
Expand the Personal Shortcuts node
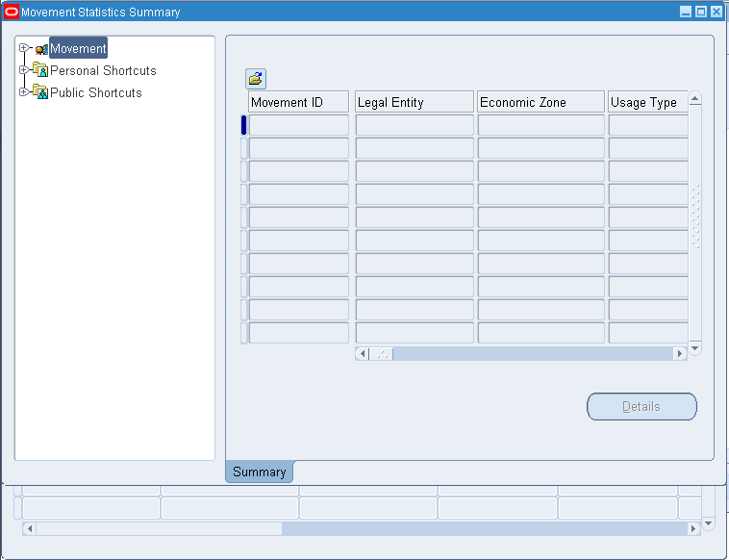23,70
